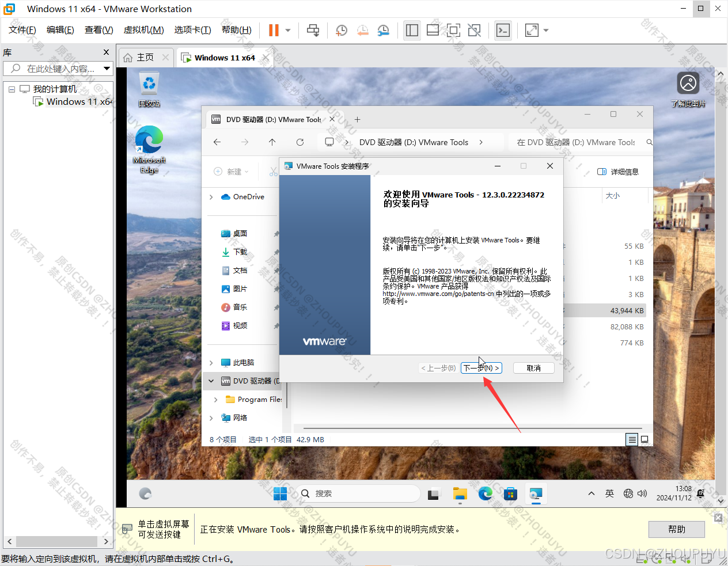
Task: Toggle the thumbnail bar view
Action: [433, 30]
